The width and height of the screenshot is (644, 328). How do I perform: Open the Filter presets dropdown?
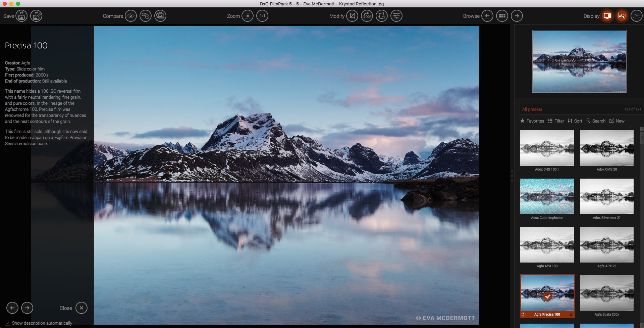click(556, 121)
